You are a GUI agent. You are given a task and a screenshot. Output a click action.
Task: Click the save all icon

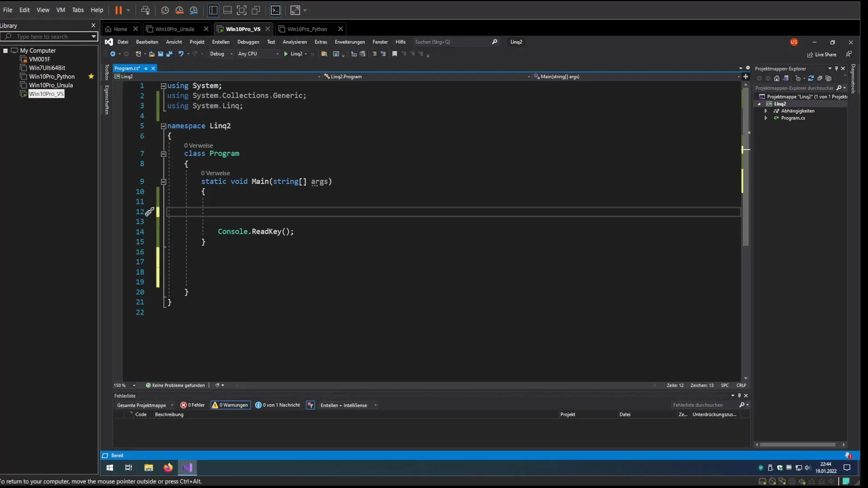[170, 54]
